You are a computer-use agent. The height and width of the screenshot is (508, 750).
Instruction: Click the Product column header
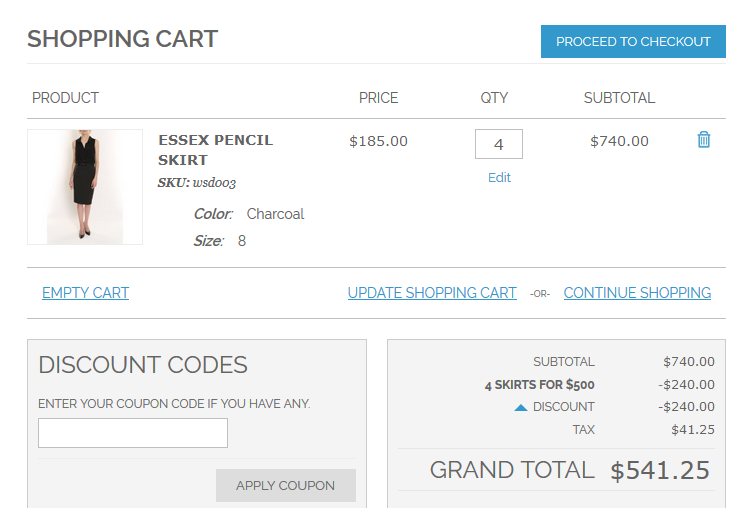point(65,98)
